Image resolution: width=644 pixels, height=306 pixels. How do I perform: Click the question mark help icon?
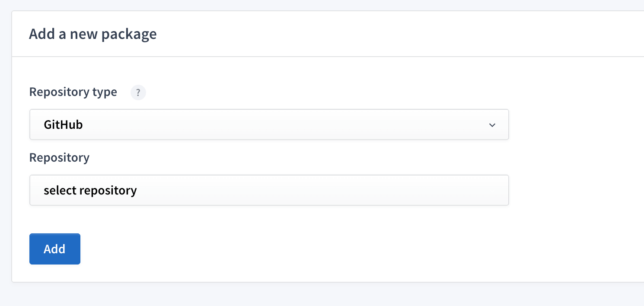point(138,92)
